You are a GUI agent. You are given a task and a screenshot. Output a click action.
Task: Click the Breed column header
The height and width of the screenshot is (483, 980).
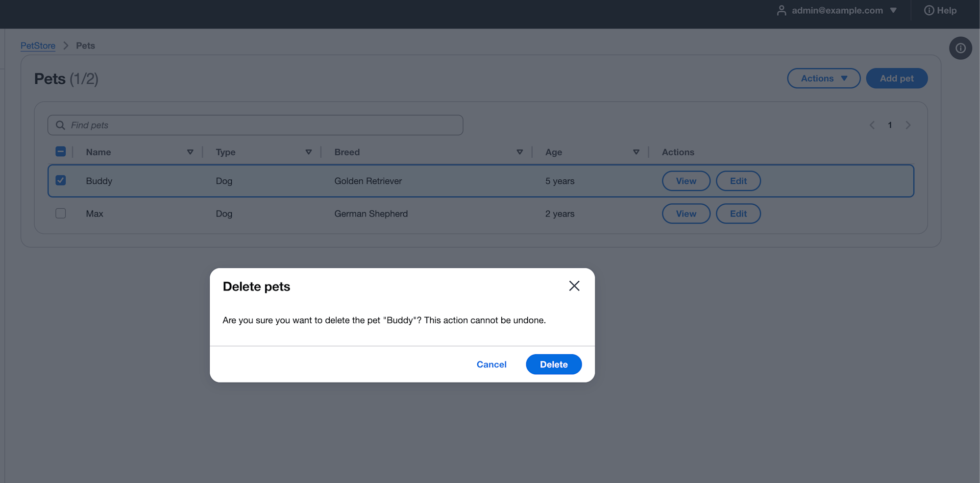[347, 152]
